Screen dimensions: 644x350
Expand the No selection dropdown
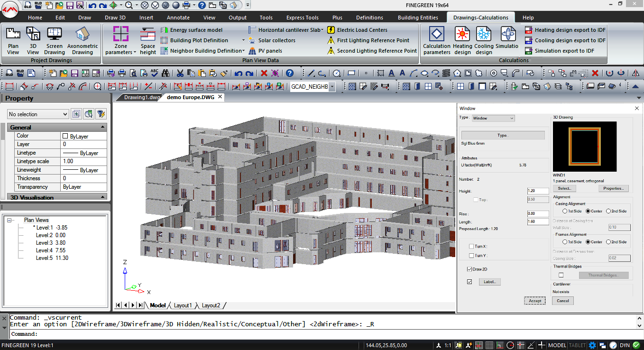click(x=38, y=114)
